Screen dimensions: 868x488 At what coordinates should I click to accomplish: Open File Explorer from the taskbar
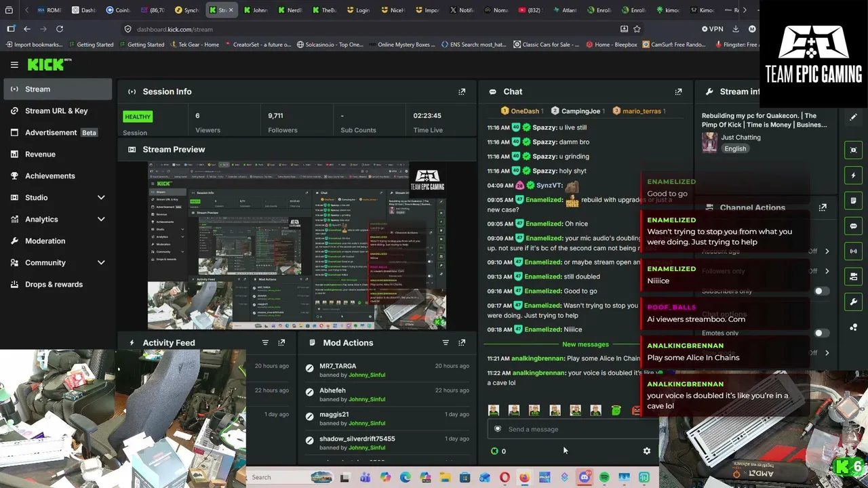coord(445,477)
